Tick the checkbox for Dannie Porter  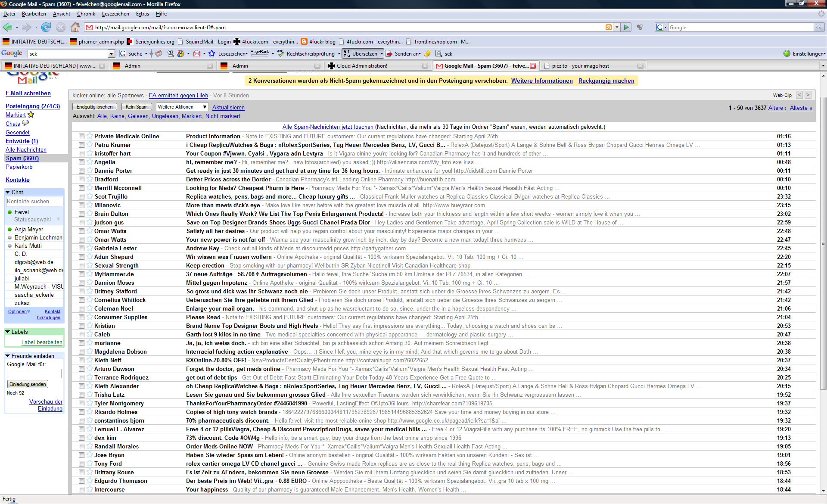[81, 171]
